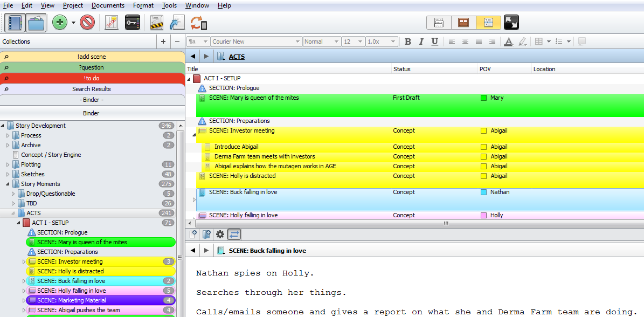Toggle italic formatting
644x317 pixels.
[421, 42]
